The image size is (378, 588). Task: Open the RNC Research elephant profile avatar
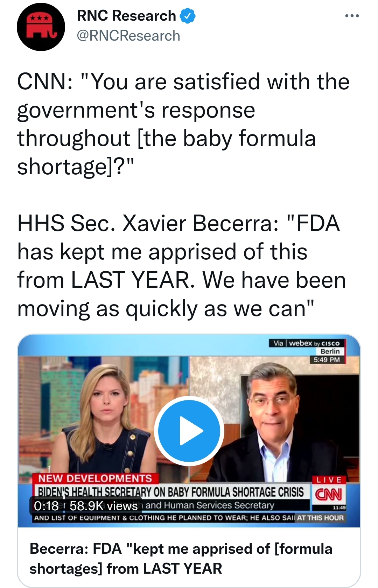coord(41,27)
